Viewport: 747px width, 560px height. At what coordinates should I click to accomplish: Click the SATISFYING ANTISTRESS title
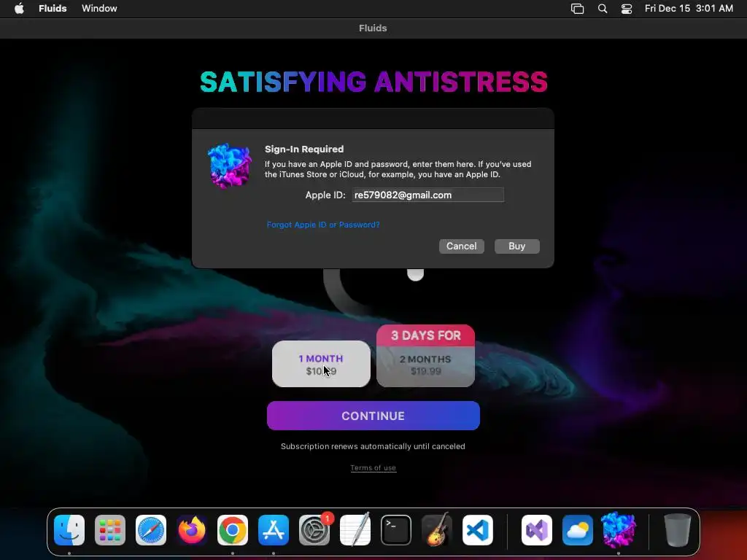(x=373, y=82)
